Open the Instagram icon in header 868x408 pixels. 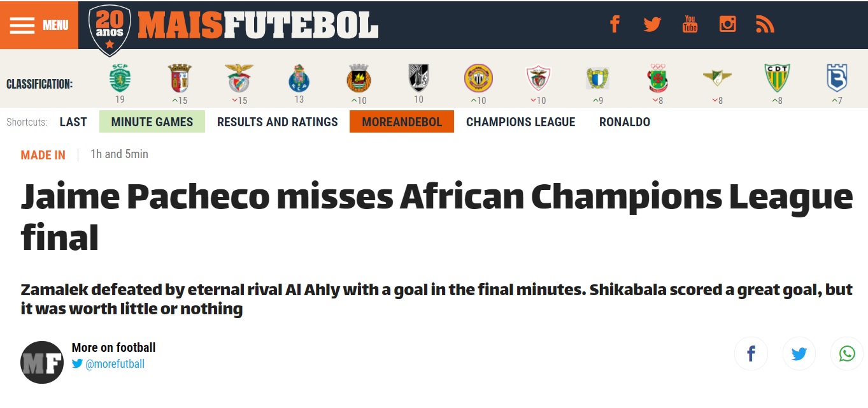[727, 24]
